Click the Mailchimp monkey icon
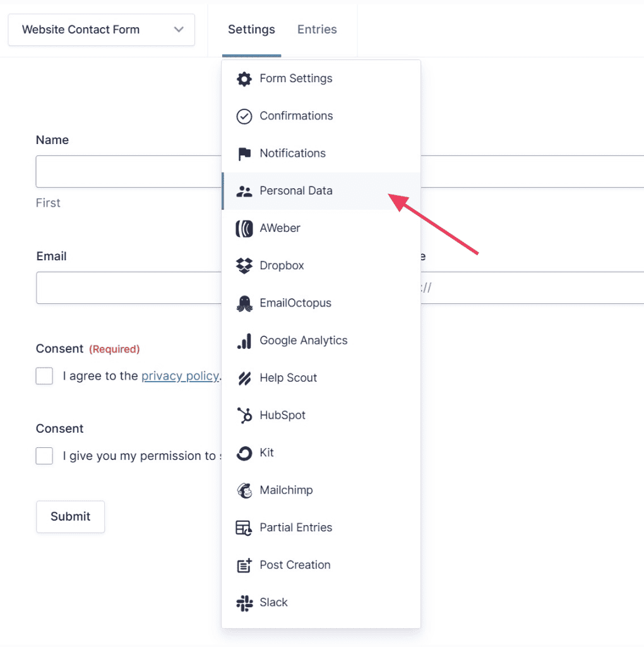Image resolution: width=644 pixels, height=647 pixels. point(244,490)
